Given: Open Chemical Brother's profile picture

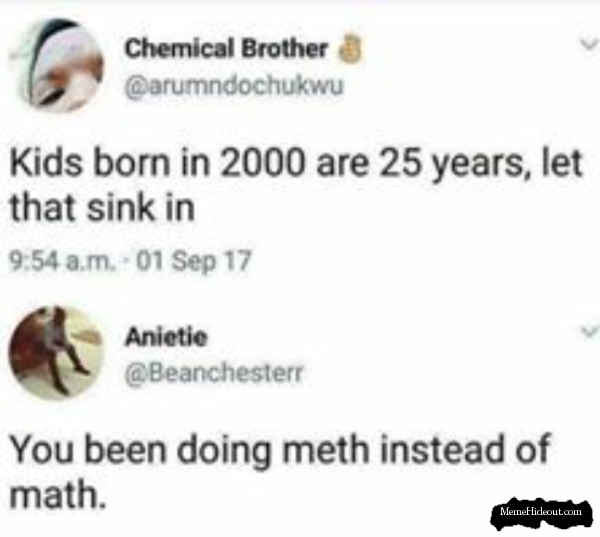Looking at the screenshot, I should tap(57, 65).
